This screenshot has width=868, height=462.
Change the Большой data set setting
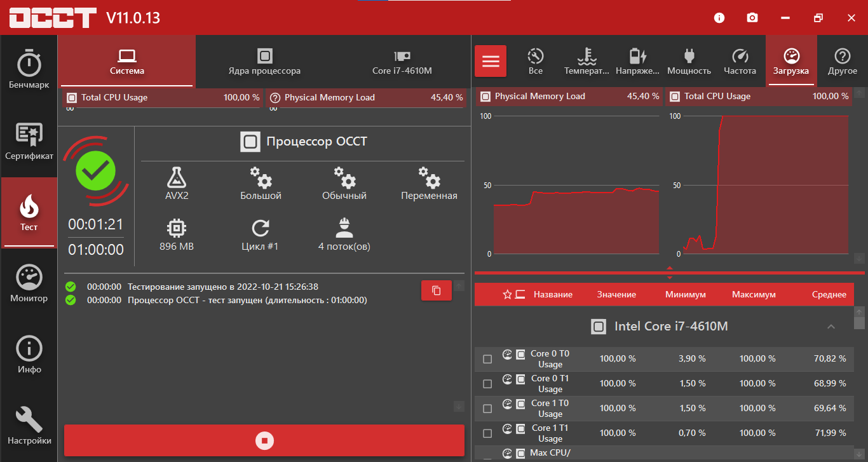(261, 184)
